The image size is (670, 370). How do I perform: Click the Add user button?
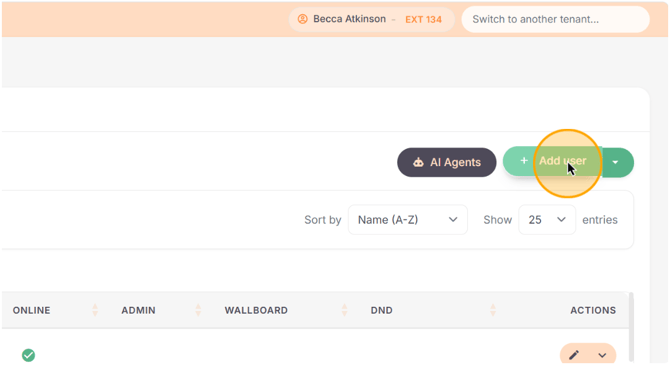click(552, 162)
